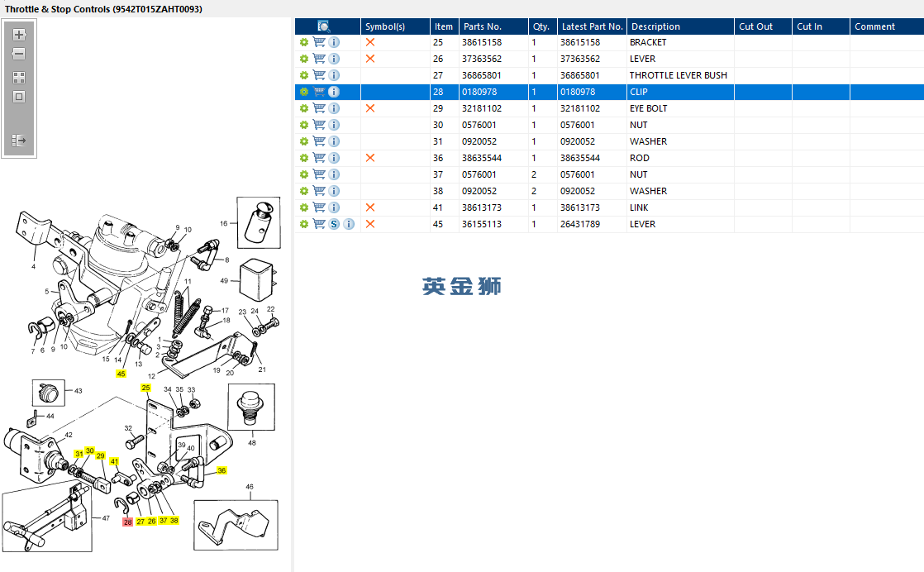
Task: Click latest part number 26431789
Action: point(580,224)
